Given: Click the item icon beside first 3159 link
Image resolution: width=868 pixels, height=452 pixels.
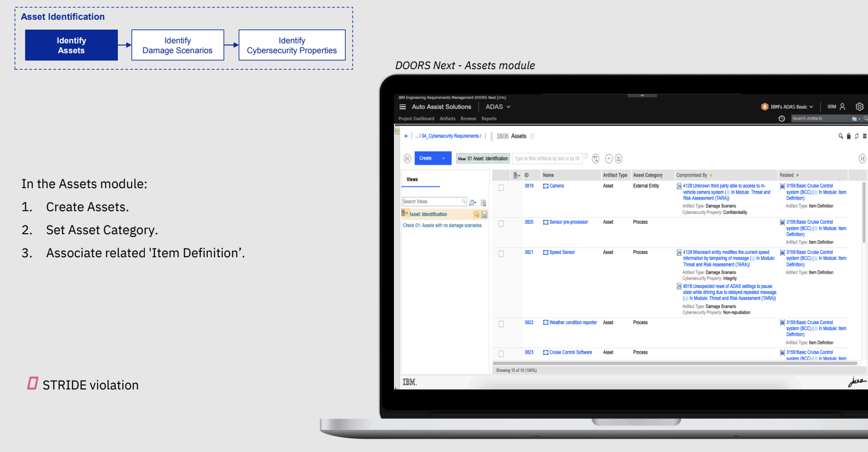Looking at the screenshot, I should point(782,186).
